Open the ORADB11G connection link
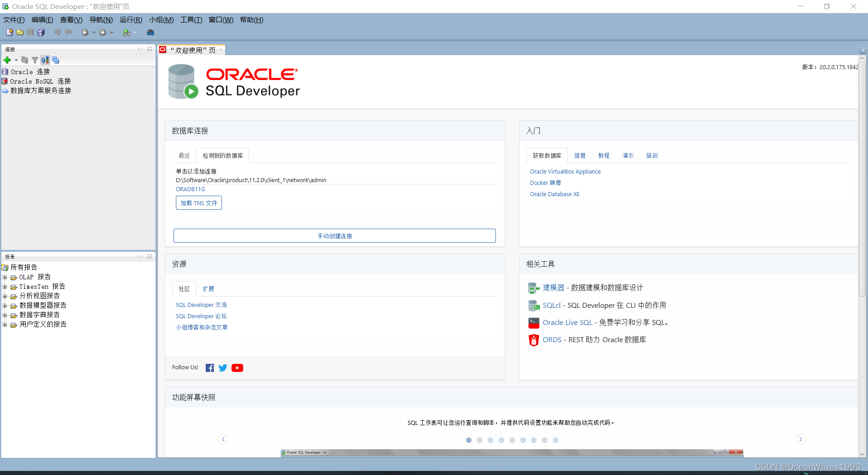This screenshot has width=868, height=475. (x=190, y=189)
